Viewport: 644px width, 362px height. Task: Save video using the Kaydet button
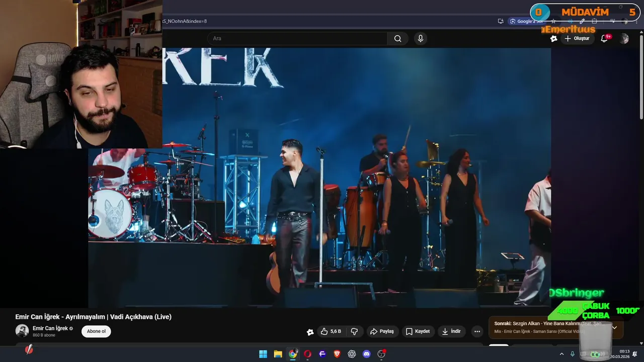click(x=418, y=331)
